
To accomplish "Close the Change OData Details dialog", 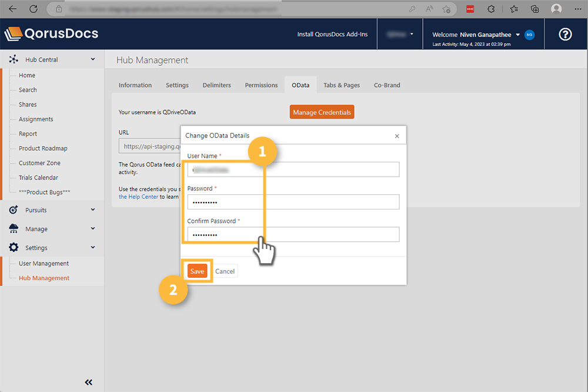I will click(x=397, y=136).
